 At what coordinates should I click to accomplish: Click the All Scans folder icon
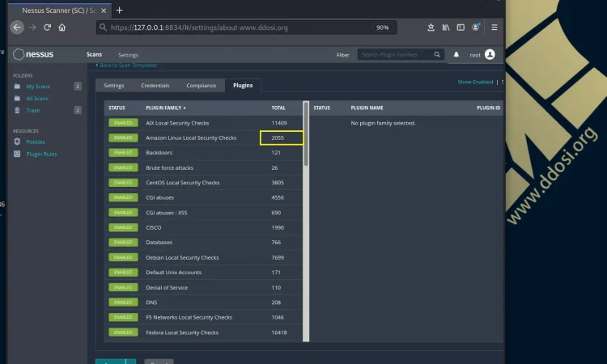coord(17,98)
